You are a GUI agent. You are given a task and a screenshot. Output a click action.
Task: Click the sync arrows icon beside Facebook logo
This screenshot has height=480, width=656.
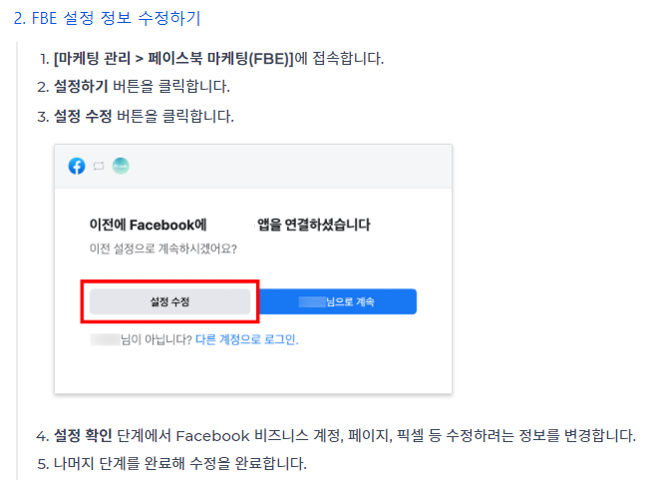click(x=99, y=166)
